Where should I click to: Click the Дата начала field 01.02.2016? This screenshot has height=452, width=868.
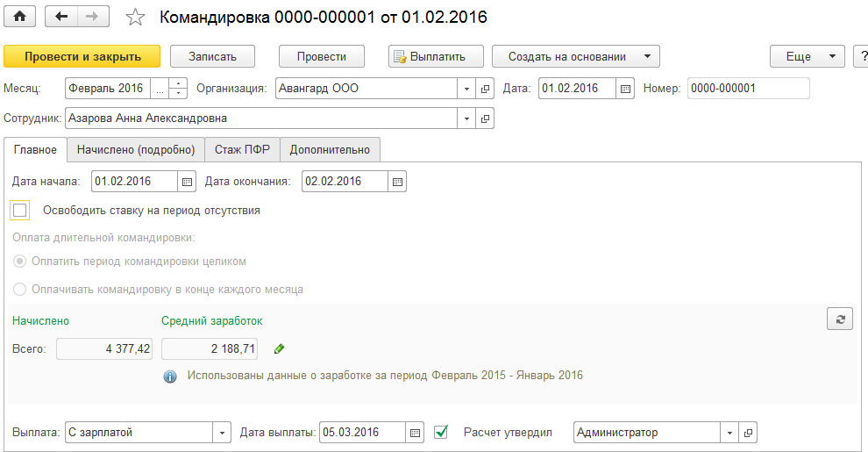pos(134,182)
